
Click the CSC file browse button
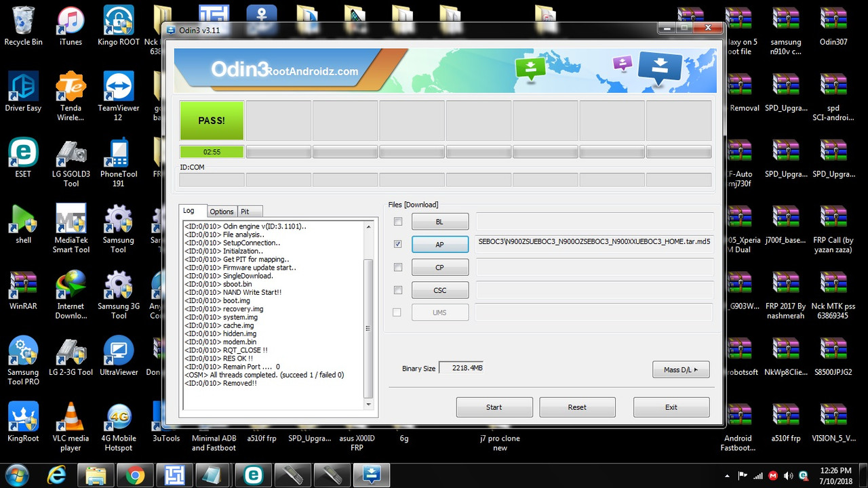(x=440, y=291)
